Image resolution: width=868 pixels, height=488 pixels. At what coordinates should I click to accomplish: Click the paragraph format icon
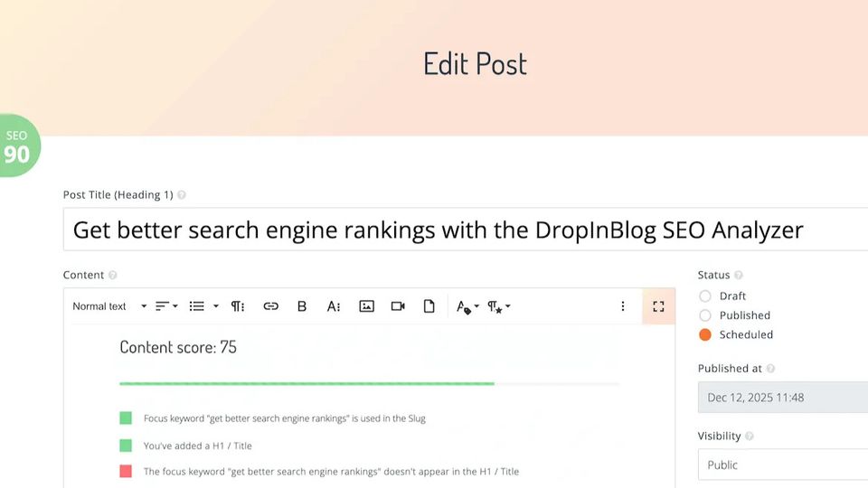(x=238, y=306)
